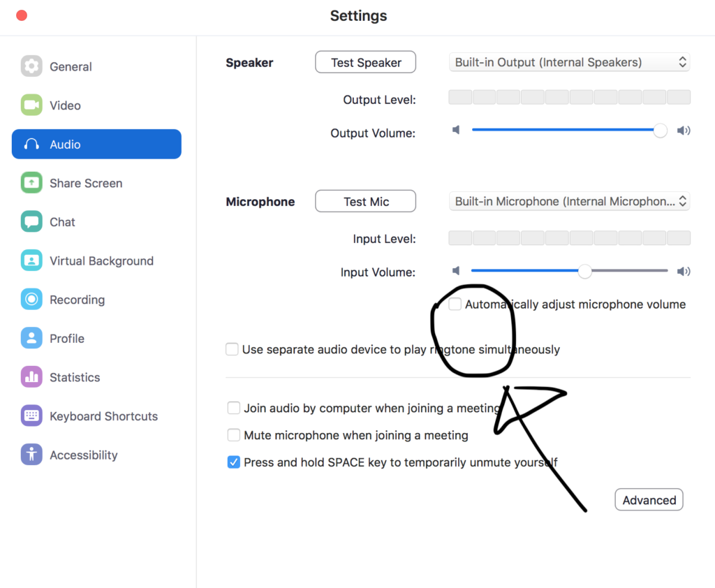The height and width of the screenshot is (588, 715).
Task: Click the Output Level meter
Action: [569, 97]
